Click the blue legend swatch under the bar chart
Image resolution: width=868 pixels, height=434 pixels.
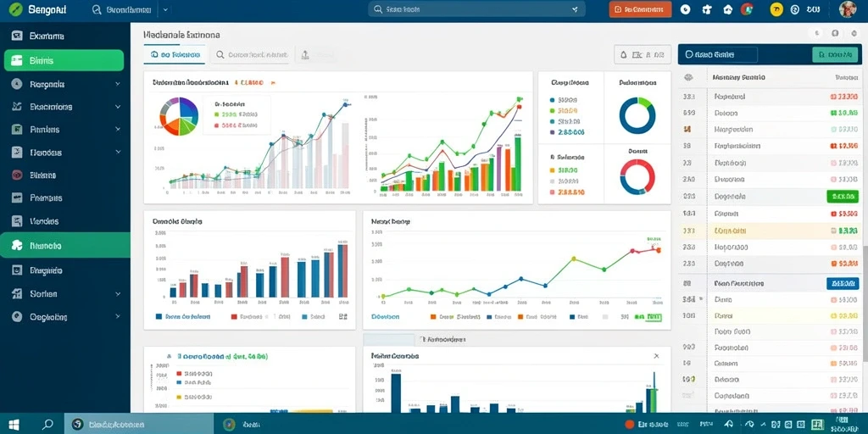(159, 317)
